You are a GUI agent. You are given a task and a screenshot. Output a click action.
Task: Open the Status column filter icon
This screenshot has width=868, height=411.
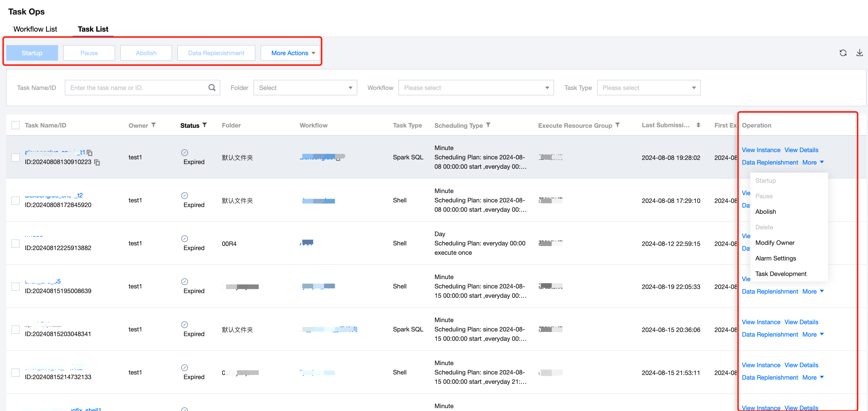(205, 125)
